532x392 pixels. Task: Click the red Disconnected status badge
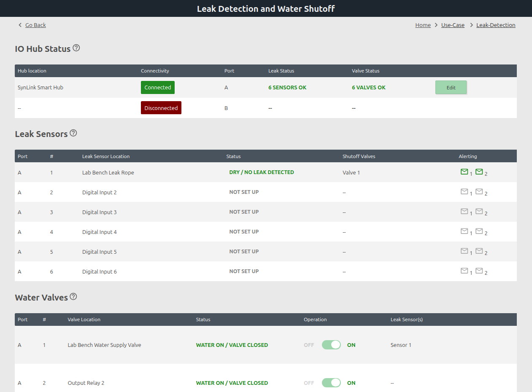(x=161, y=108)
